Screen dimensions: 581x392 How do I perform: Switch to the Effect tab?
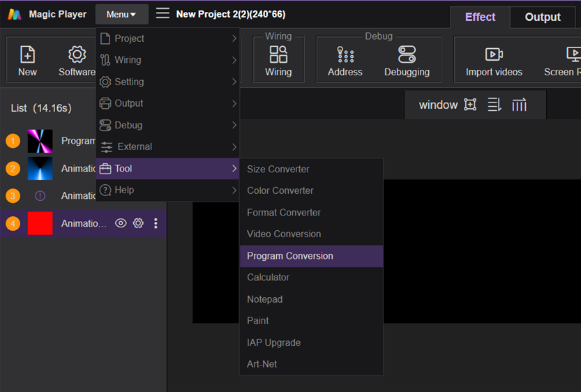(x=480, y=17)
